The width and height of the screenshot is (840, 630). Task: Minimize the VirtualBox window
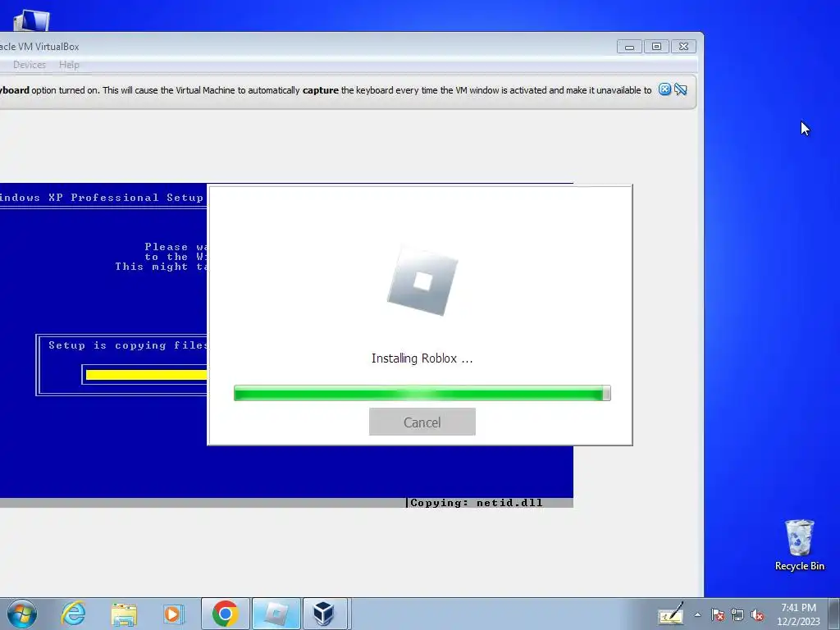(x=629, y=47)
